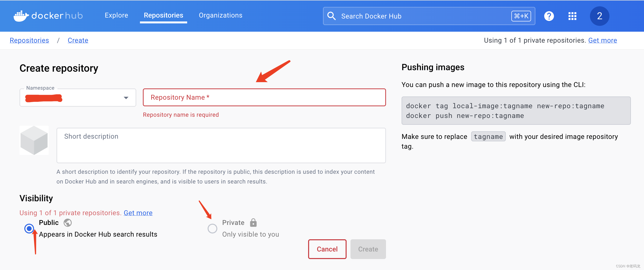Click the repository cube placeholder image
Image resolution: width=644 pixels, height=270 pixels.
[x=34, y=140]
